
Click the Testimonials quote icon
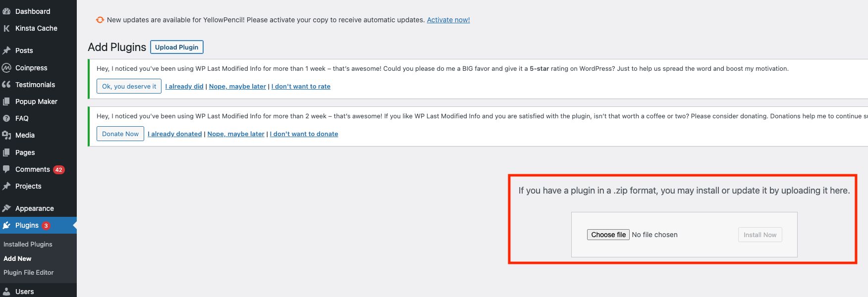click(x=6, y=85)
